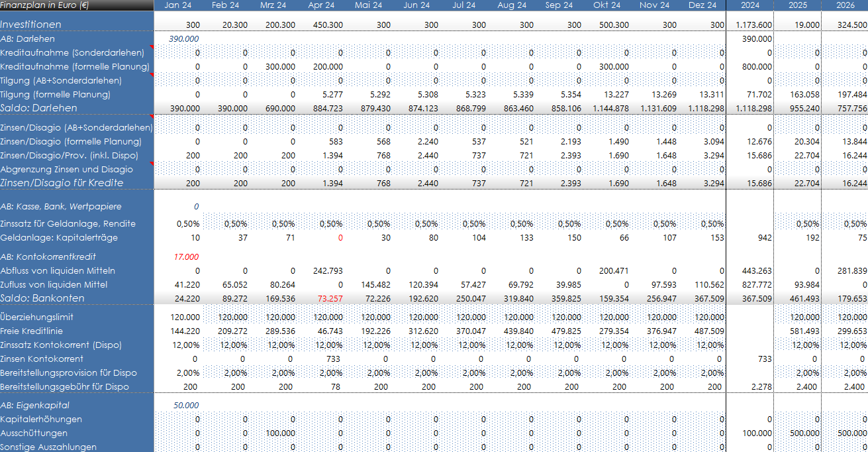868x452 pixels.
Task: Click the 2025 yearly column header
Action: click(797, 5)
